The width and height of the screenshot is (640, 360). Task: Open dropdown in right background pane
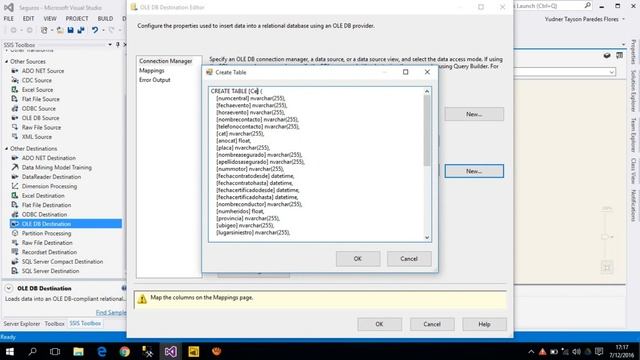(611, 72)
